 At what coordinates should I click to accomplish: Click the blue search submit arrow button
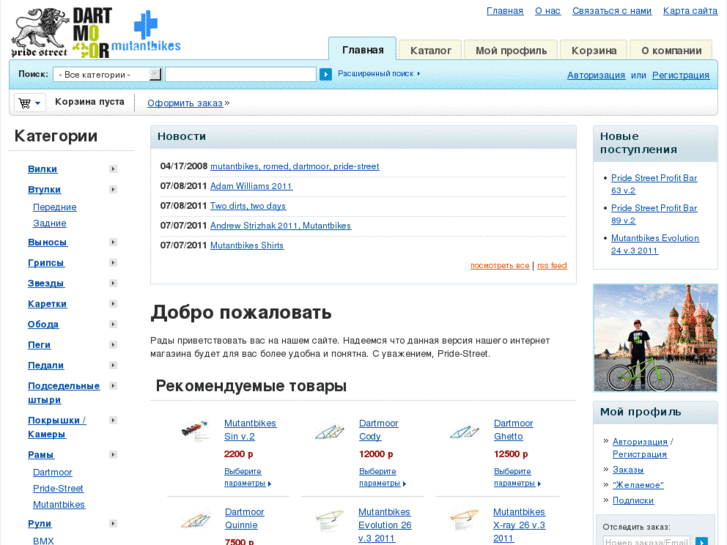coord(325,74)
